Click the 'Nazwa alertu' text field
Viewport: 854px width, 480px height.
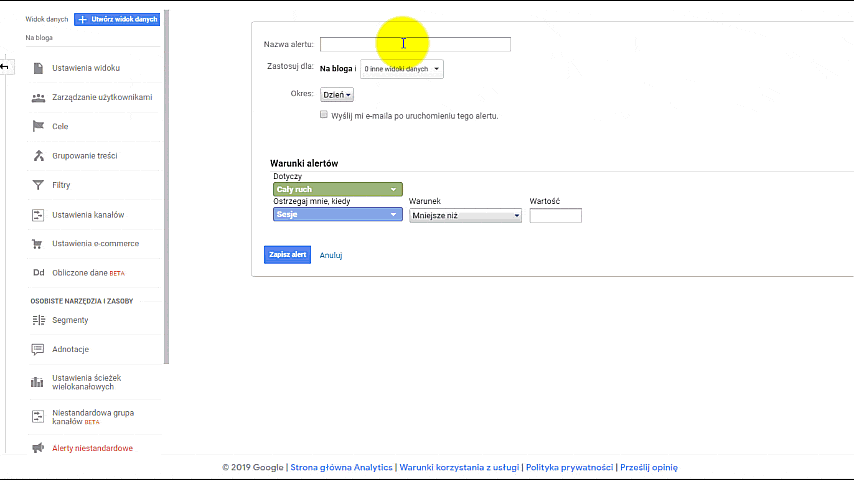pos(415,44)
